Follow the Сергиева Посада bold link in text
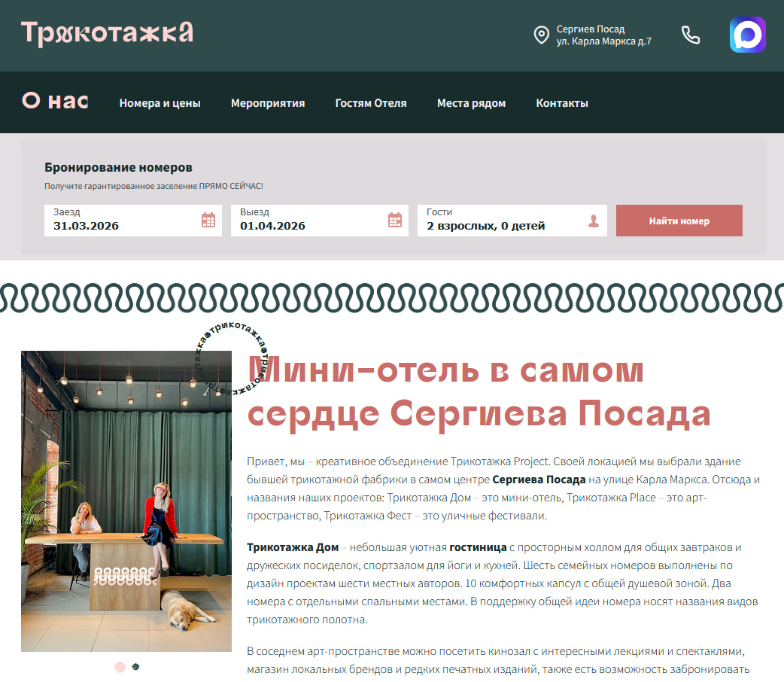The height and width of the screenshot is (682, 784). point(539,480)
